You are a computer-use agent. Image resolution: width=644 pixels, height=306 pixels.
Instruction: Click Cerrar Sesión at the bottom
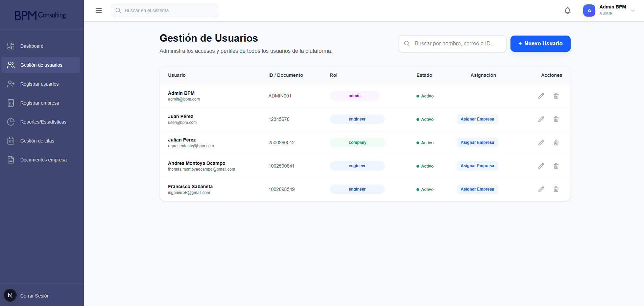(x=35, y=296)
